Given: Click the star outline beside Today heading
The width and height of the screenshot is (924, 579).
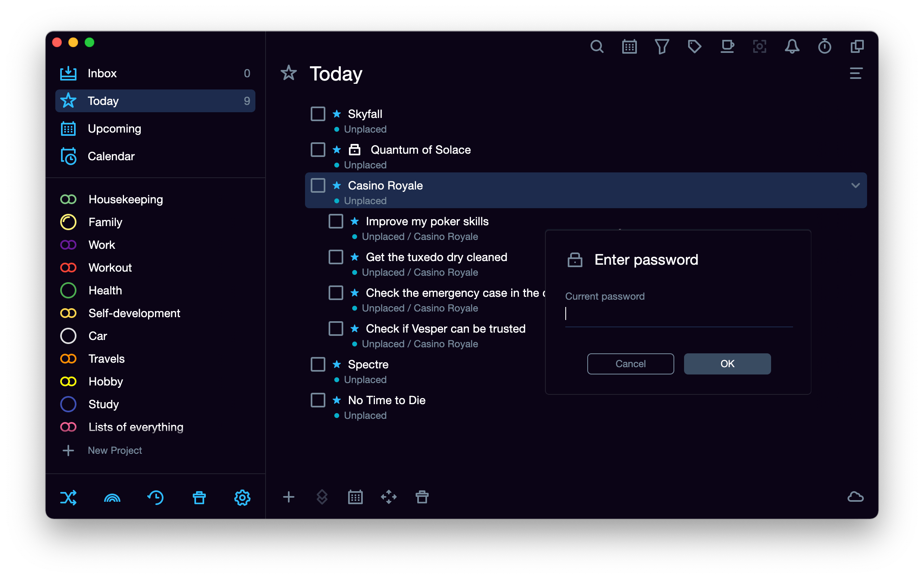Looking at the screenshot, I should coord(289,74).
